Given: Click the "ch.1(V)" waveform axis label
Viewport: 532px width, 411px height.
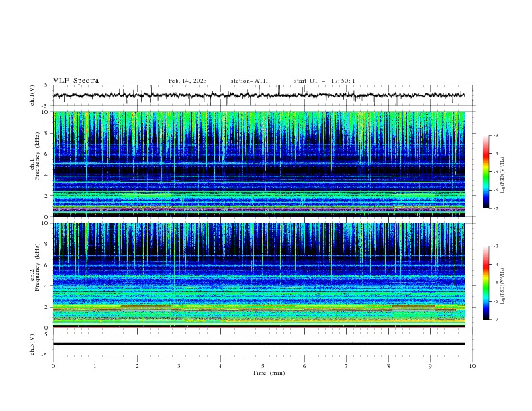Looking at the screenshot, I should pyautogui.click(x=32, y=95).
